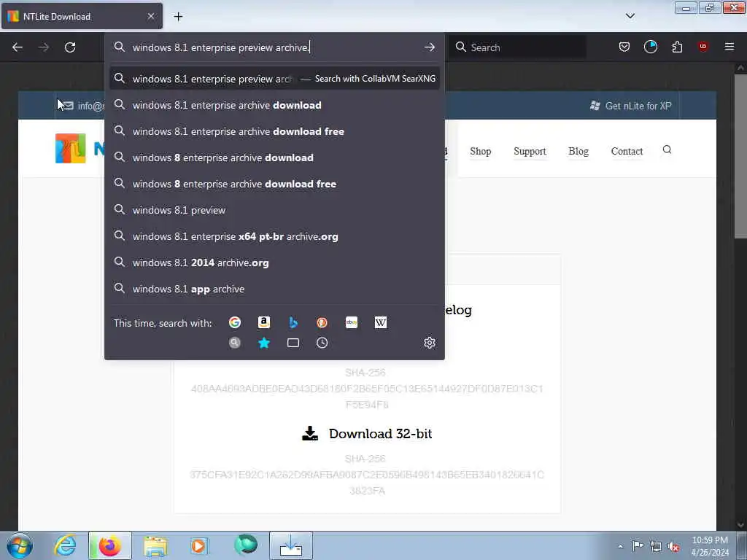Select the NTLite Download tab
The width and height of the screenshot is (747, 560).
[82, 16]
